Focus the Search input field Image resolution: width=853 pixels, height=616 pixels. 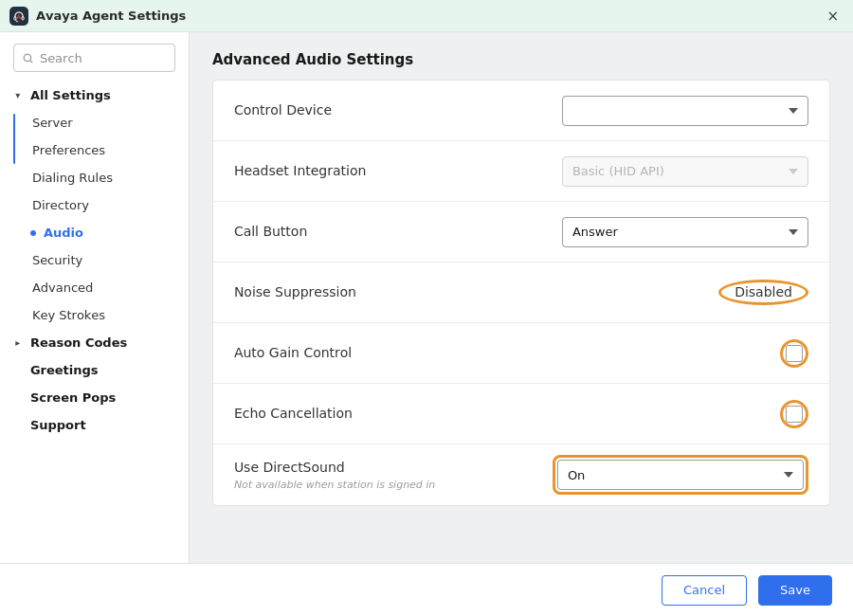(94, 58)
